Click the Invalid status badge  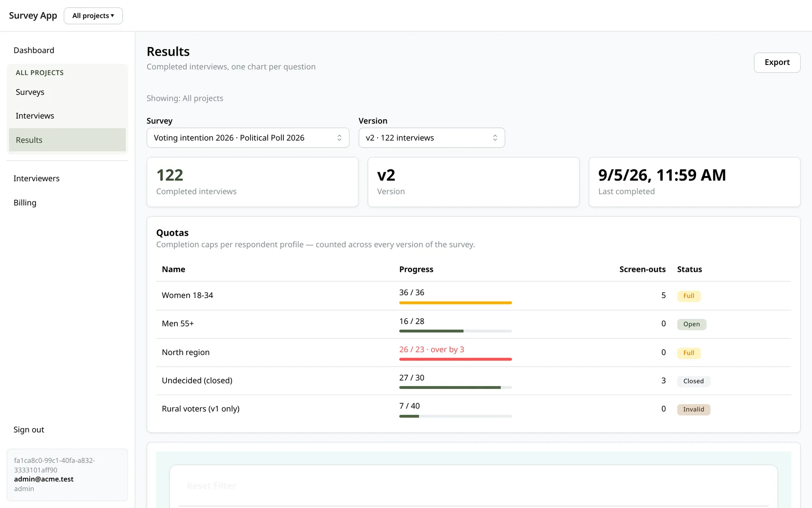tap(693, 410)
